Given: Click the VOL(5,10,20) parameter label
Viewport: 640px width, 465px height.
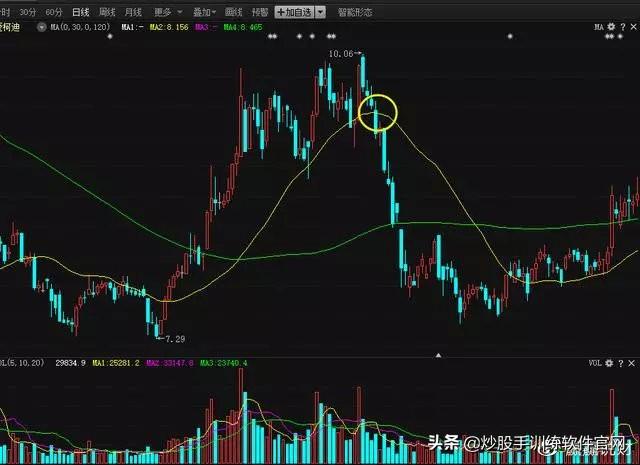Looking at the screenshot, I should [22, 363].
